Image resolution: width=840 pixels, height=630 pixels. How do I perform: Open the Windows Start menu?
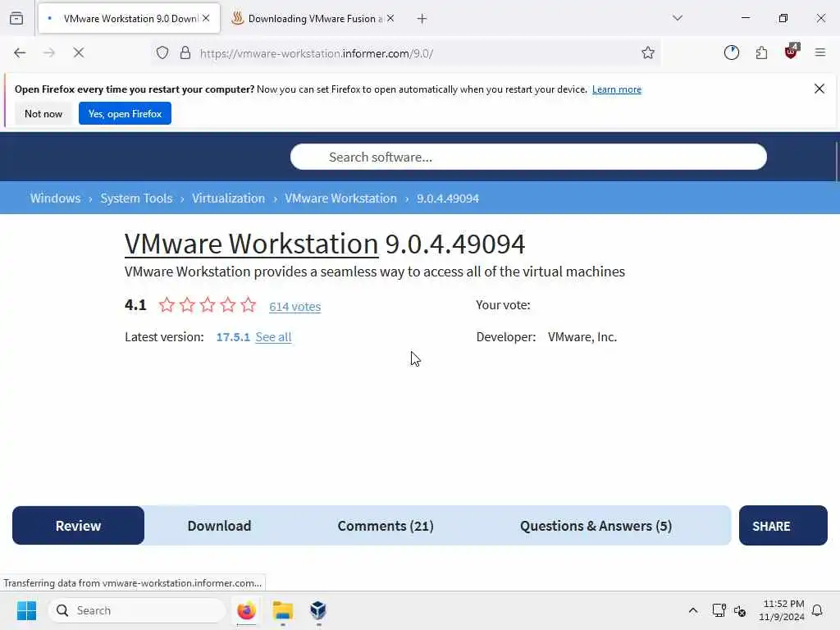pyautogui.click(x=26, y=610)
